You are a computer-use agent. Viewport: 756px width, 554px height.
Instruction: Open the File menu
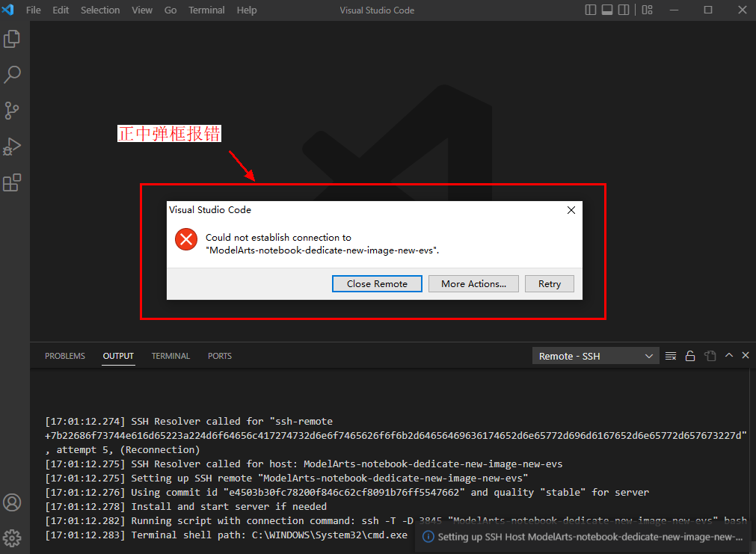(x=33, y=10)
